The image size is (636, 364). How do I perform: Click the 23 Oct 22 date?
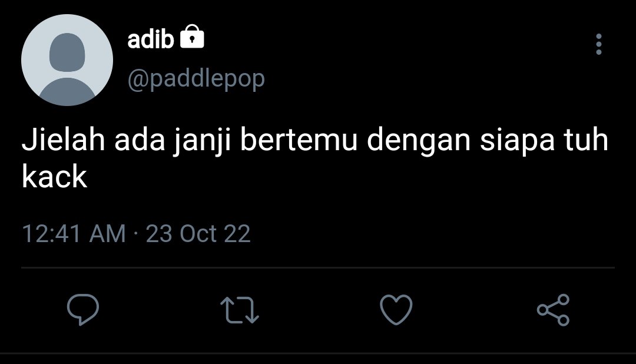coord(198,234)
